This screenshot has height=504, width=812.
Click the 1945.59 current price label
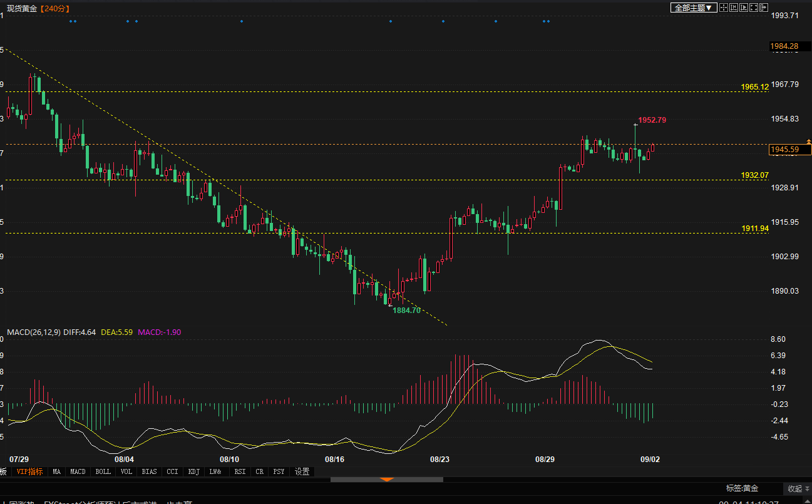(789, 150)
